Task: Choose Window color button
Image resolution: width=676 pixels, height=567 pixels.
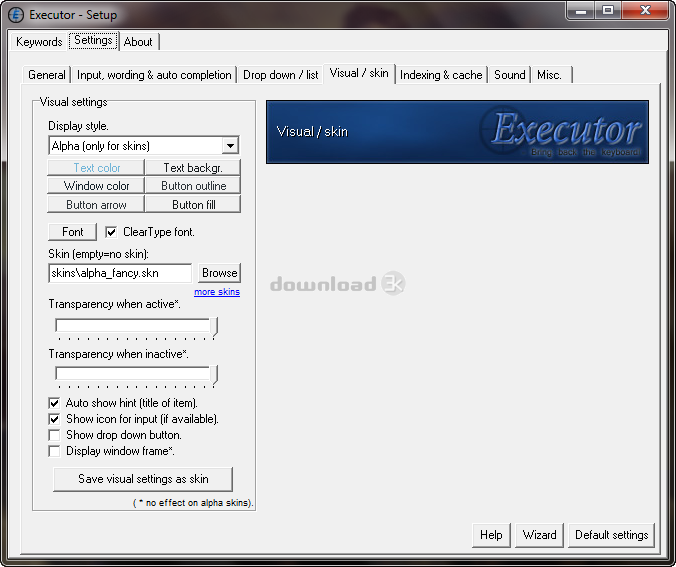Action: 96,186
